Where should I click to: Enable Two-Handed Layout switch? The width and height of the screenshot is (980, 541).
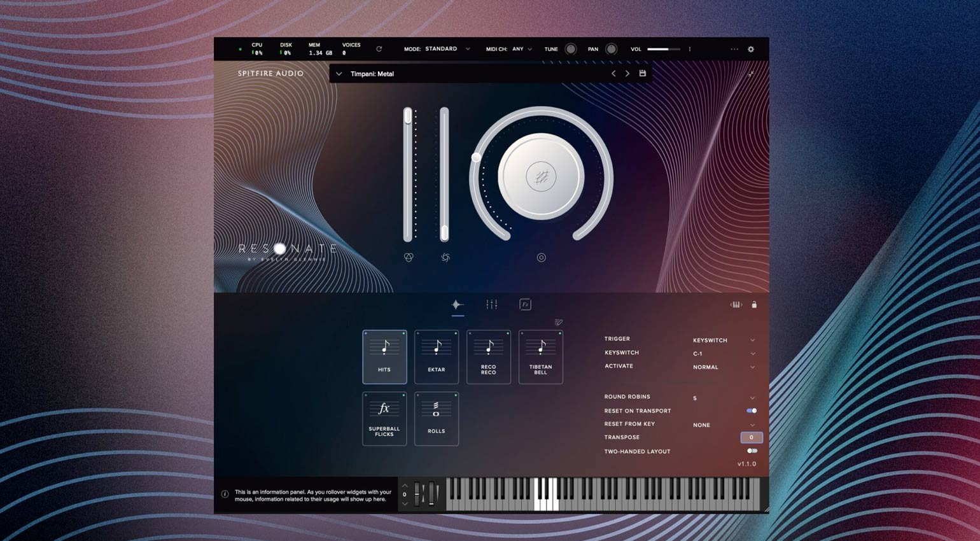(752, 451)
